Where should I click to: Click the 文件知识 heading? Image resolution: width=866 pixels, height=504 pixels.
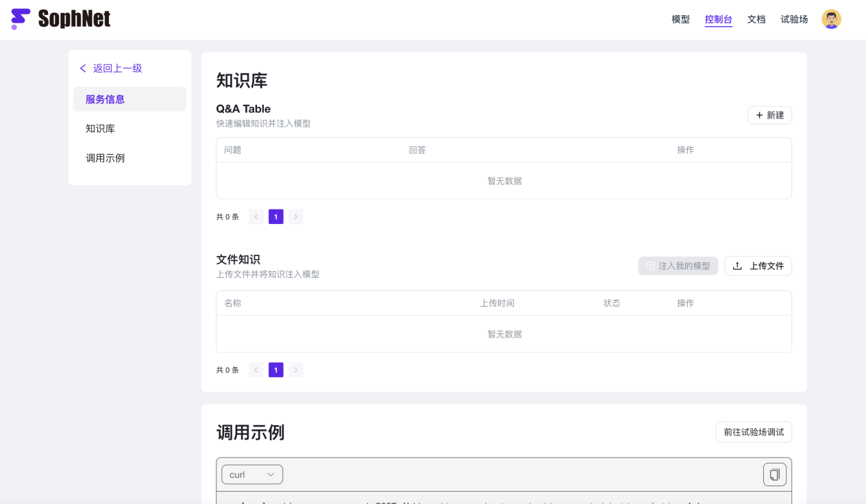(x=238, y=260)
